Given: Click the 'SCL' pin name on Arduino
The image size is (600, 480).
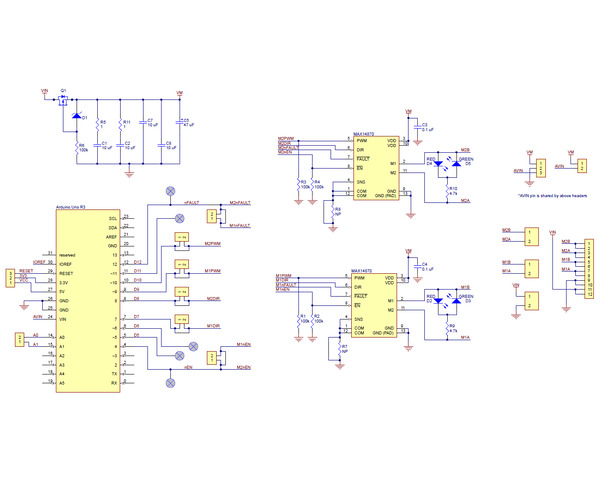Looking at the screenshot, I should [x=113, y=219].
